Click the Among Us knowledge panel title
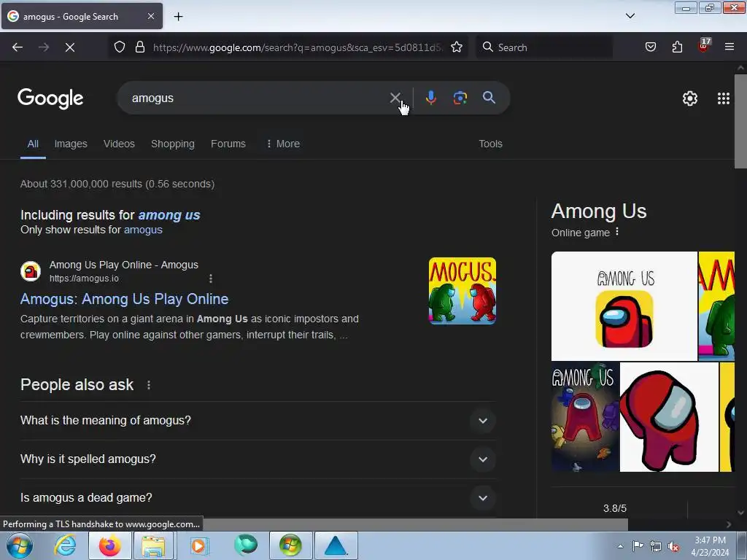 tap(599, 211)
